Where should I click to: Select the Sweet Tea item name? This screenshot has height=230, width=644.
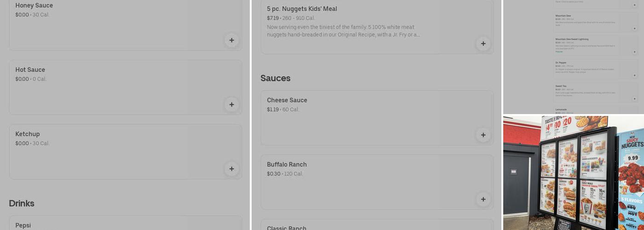click(x=561, y=86)
